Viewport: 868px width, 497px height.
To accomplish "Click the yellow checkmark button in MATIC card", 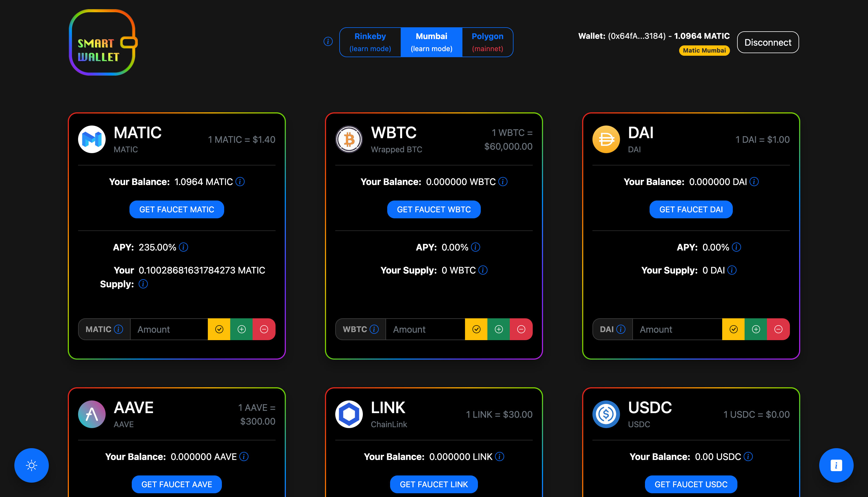I will pyautogui.click(x=219, y=329).
